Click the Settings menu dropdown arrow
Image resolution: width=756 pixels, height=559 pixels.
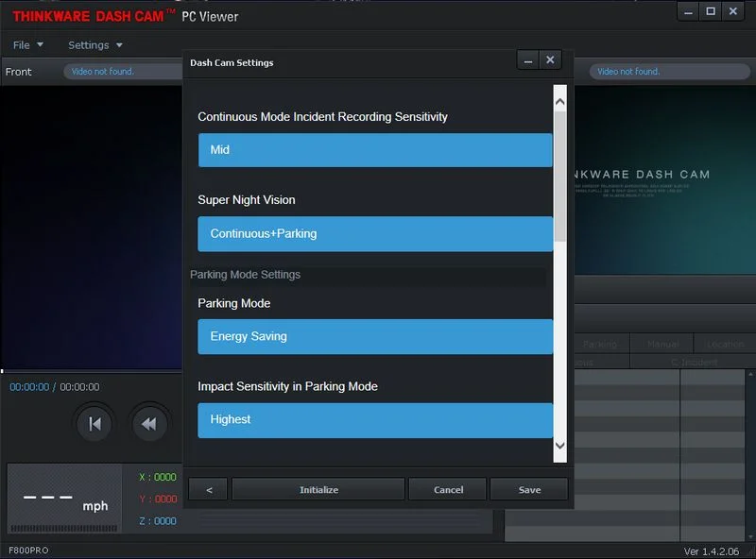(119, 44)
